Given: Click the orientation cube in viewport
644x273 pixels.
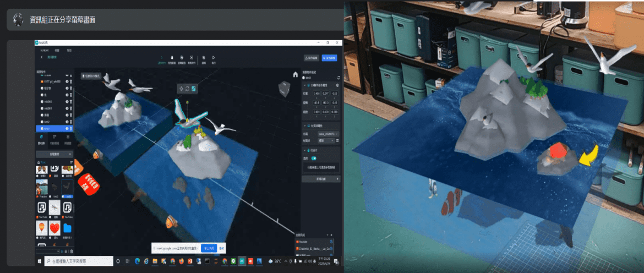Looking at the screenshot, I should click(283, 88).
